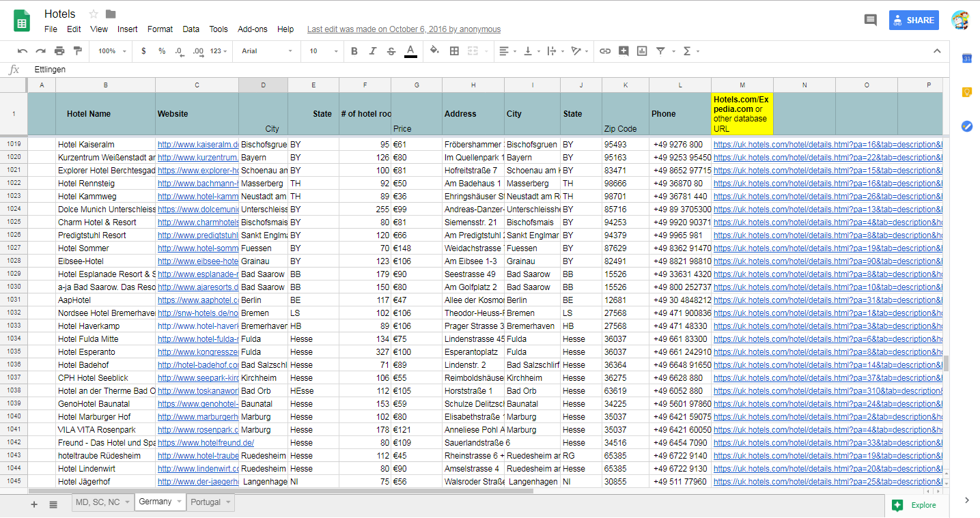Click the Print icon

click(x=59, y=51)
